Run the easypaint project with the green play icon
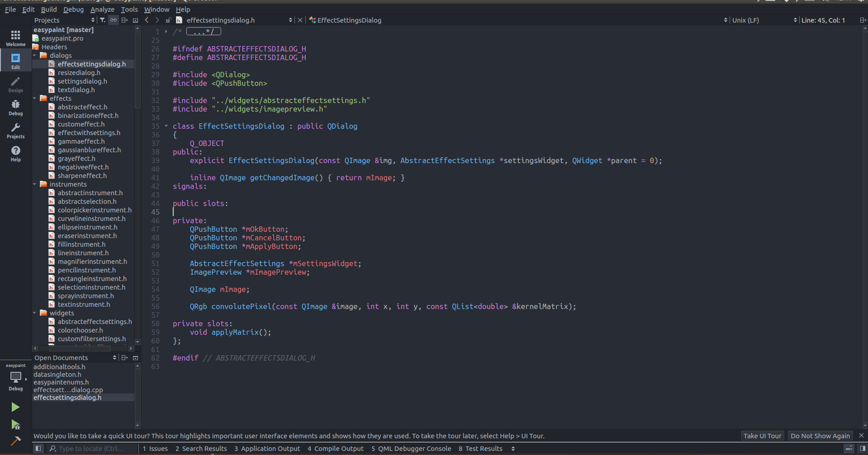868x455 pixels. (15, 407)
